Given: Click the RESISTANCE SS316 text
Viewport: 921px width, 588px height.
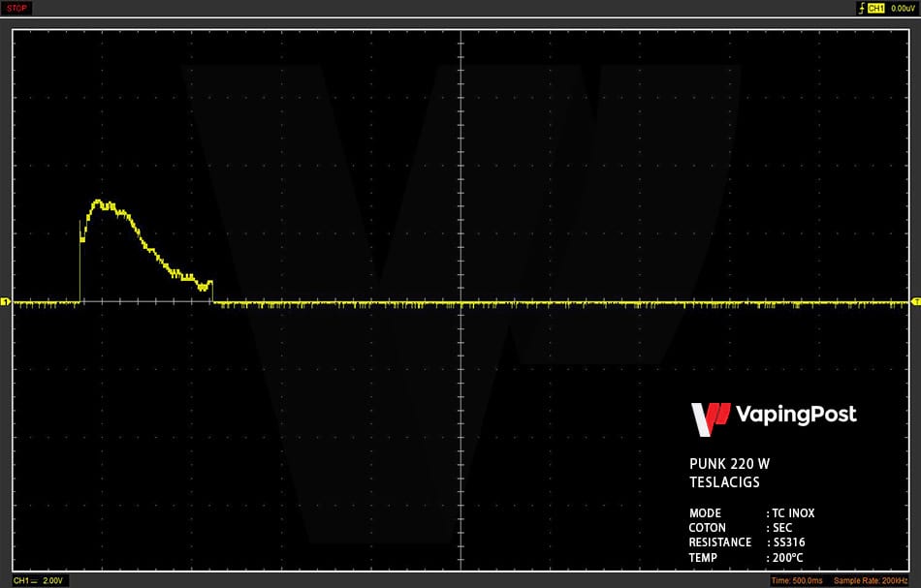Looking at the screenshot, I should 747,542.
